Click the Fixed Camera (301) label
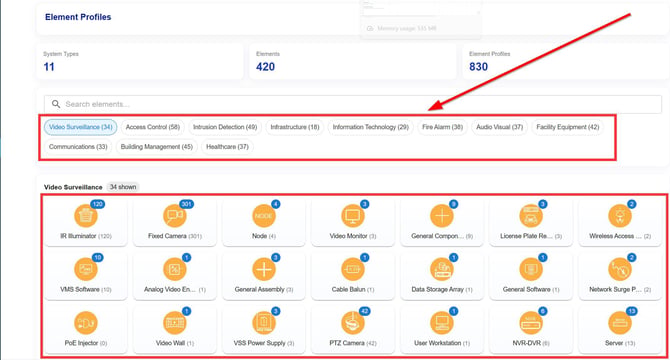Viewport: 670px width, 360px height. [x=175, y=236]
